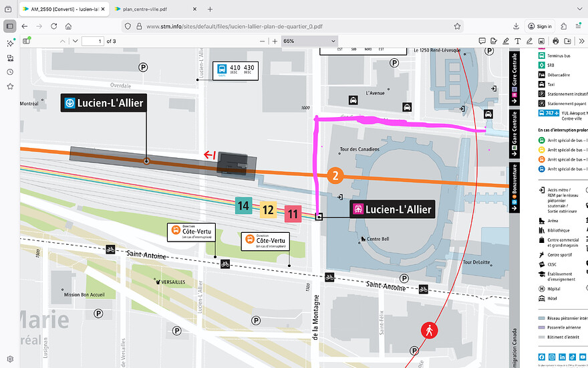Open the History sidebar panel

coord(10,72)
